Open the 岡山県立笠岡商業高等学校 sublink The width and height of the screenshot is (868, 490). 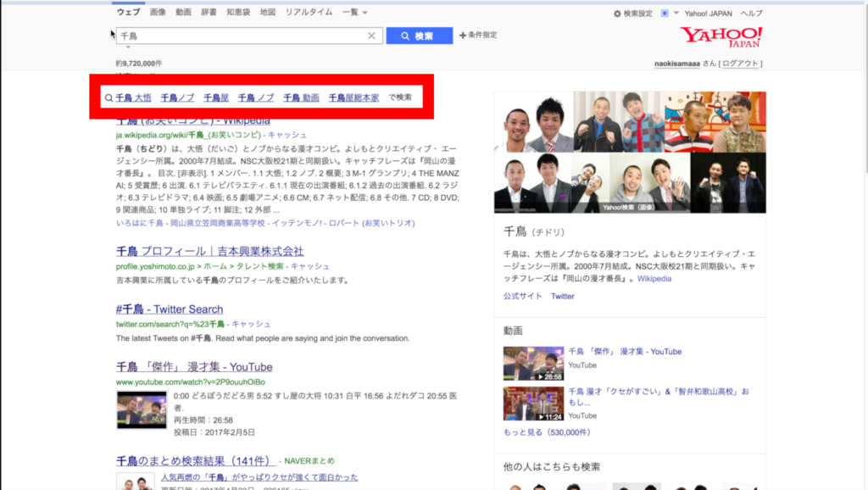218,223
